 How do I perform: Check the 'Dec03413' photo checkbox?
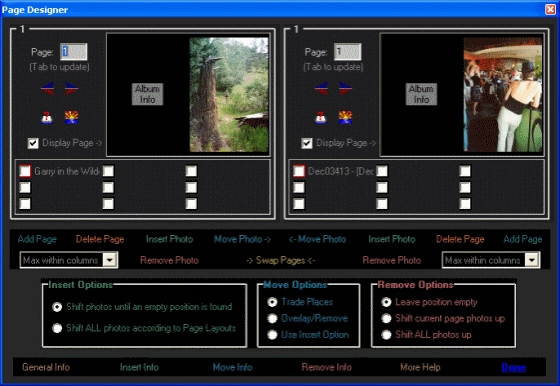click(x=299, y=171)
